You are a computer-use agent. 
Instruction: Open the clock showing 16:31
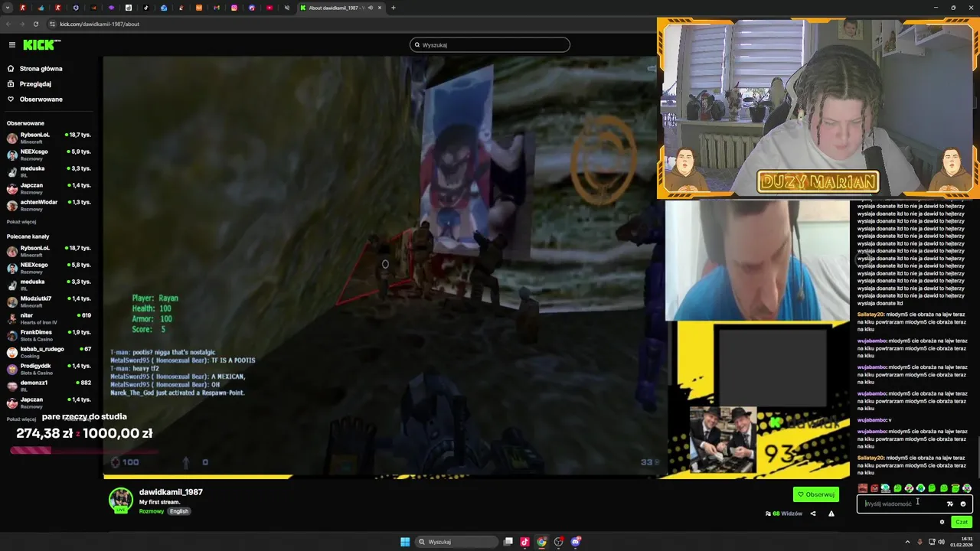coord(962,542)
